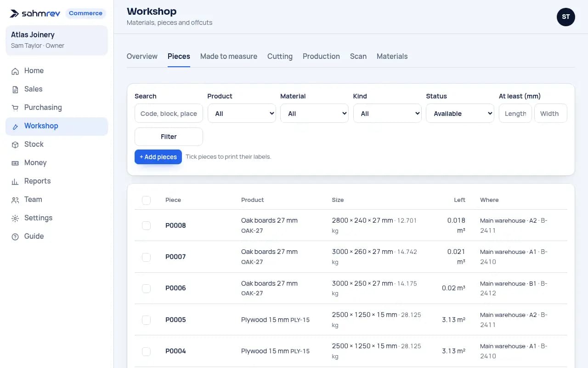This screenshot has width=588, height=368.
Task: Click the Filter button
Action: click(169, 137)
